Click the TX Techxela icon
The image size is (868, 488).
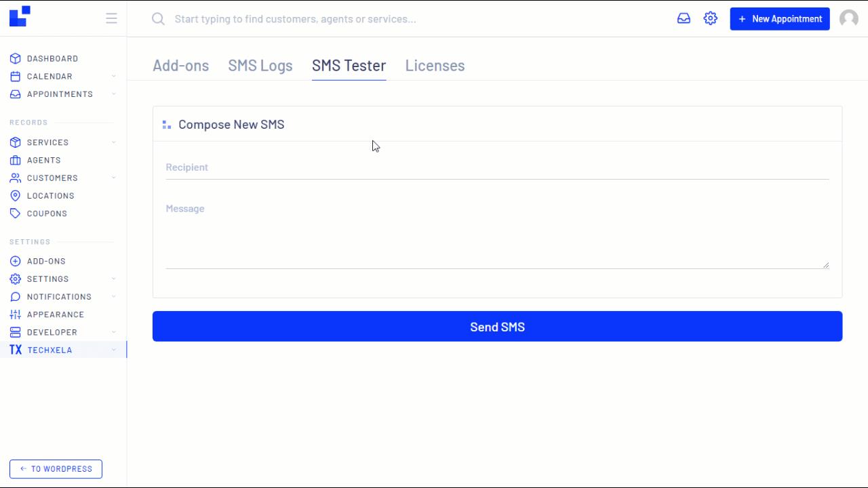coord(16,350)
